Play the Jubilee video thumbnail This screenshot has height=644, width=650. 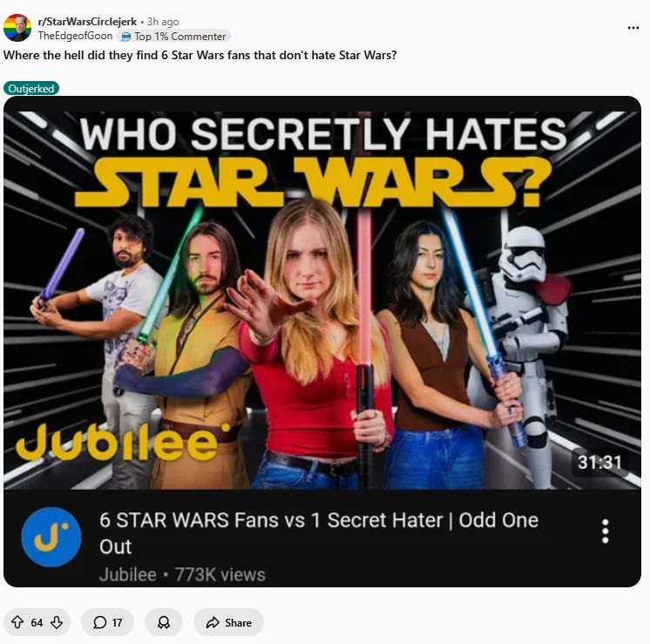click(322, 293)
